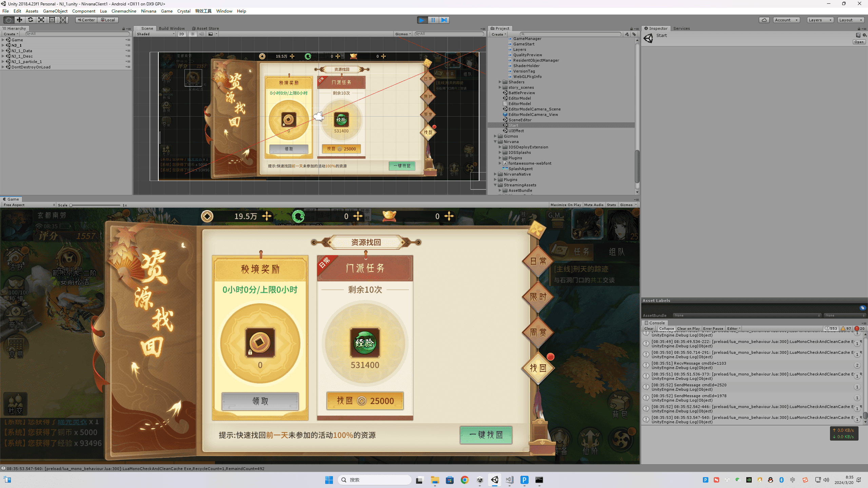The image size is (868, 488).
Task: Enable Error Pause in Console
Action: [x=713, y=328]
